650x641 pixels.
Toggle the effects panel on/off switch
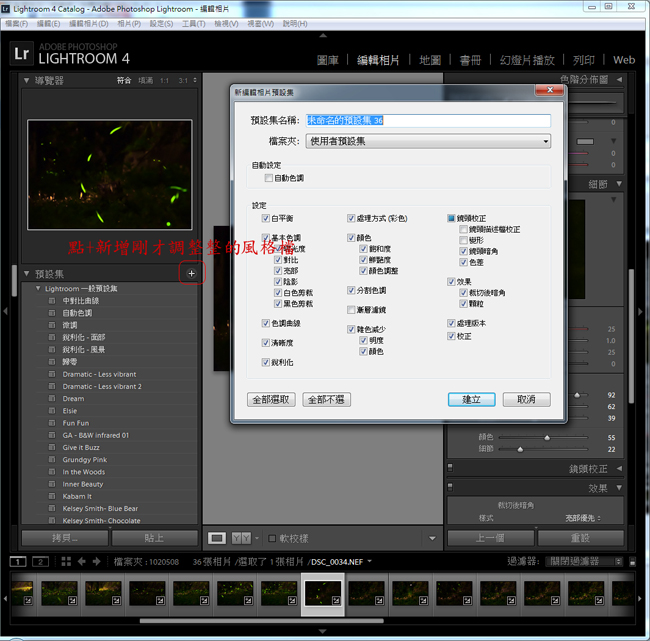450,487
